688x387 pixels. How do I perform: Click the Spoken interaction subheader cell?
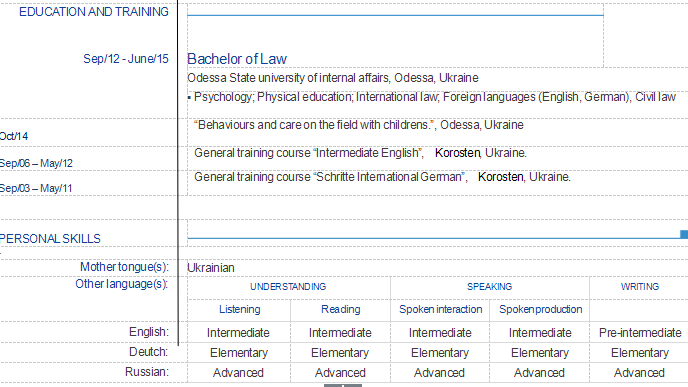pyautogui.click(x=441, y=309)
